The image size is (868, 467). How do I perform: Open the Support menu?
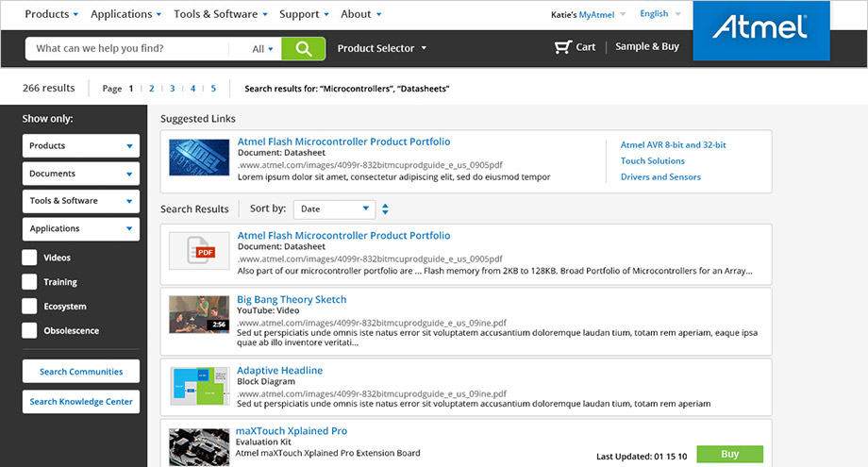click(304, 14)
